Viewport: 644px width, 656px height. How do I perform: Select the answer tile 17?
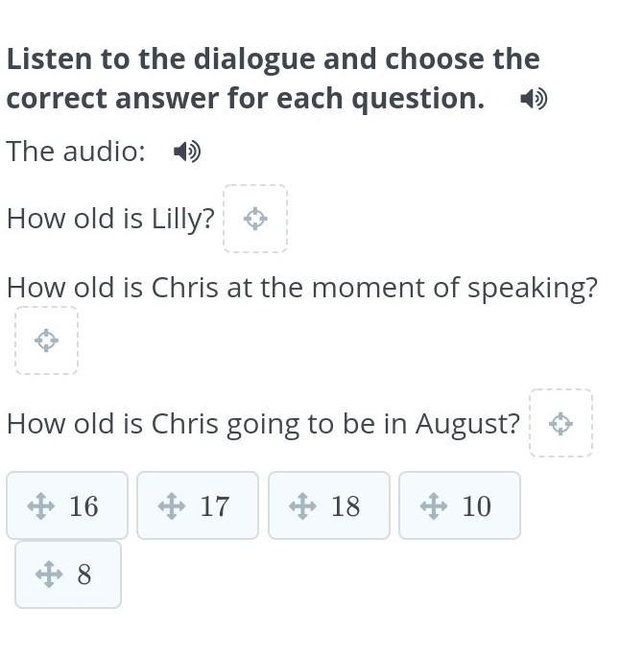coord(198,505)
